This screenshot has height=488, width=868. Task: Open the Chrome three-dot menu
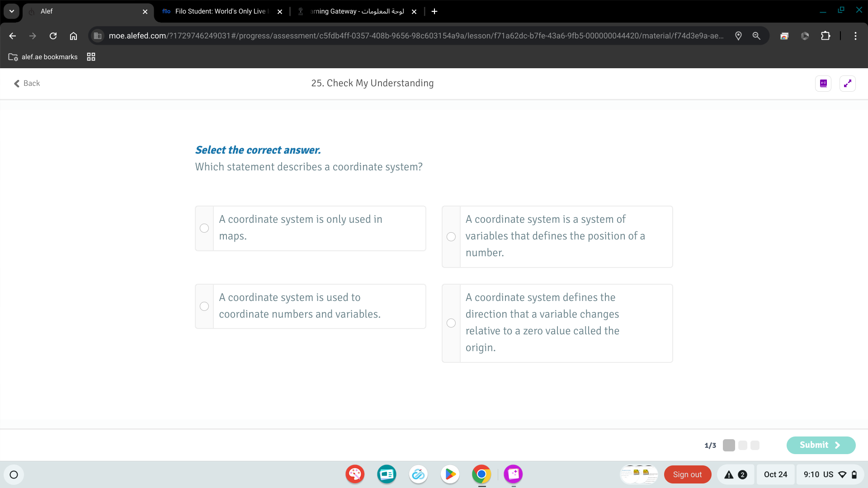pyautogui.click(x=855, y=36)
